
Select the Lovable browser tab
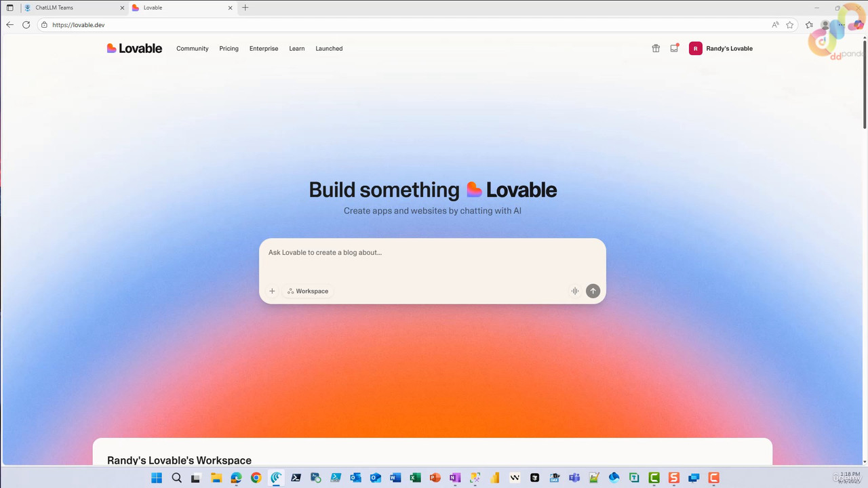[182, 7]
